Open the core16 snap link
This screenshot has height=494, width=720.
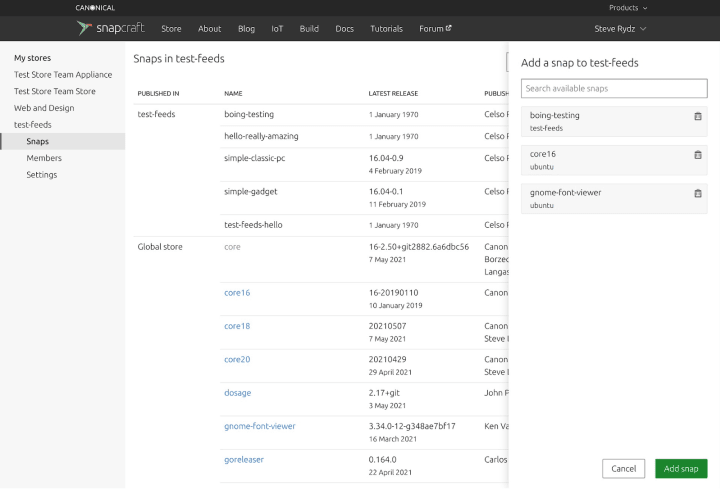pos(237,292)
